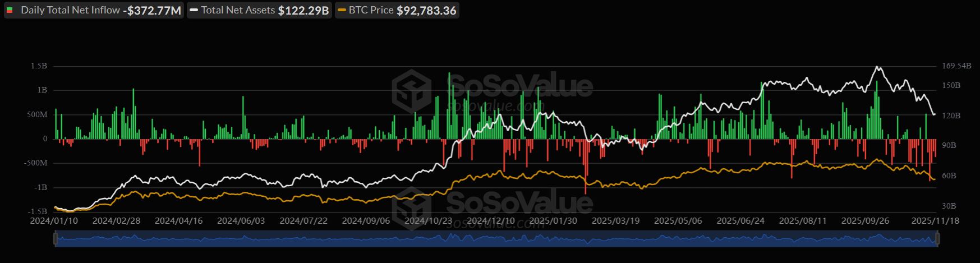980x263 pixels.
Task: Click the 2025/06/24 date label
Action: [740, 221]
